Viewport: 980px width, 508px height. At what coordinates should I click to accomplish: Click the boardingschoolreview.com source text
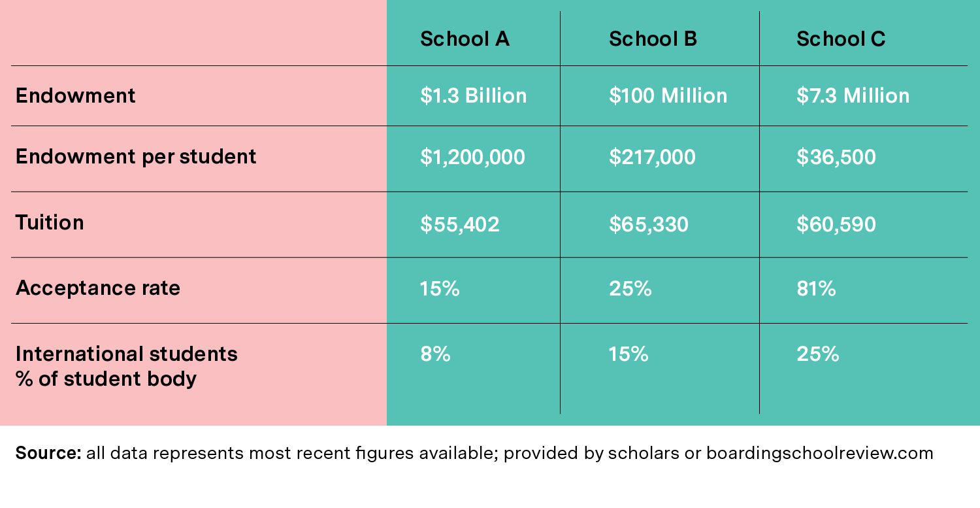(819, 453)
